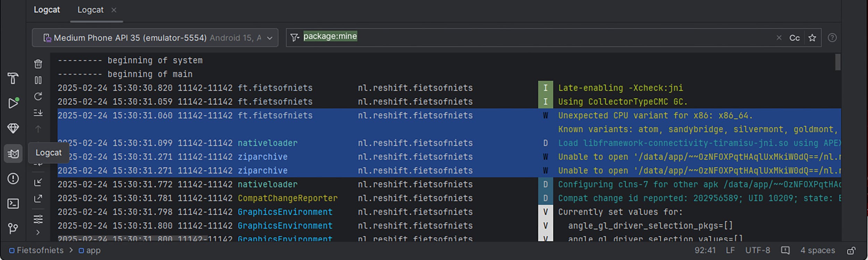Toggle match case (Cc) in filter
This screenshot has width=868, height=260.
point(794,38)
